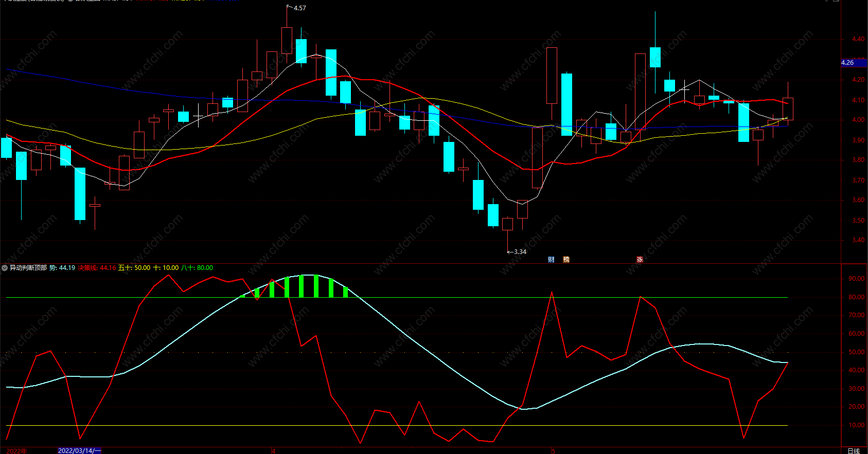Click the month 4 axis marker
The width and height of the screenshot is (868, 454).
pyautogui.click(x=274, y=451)
